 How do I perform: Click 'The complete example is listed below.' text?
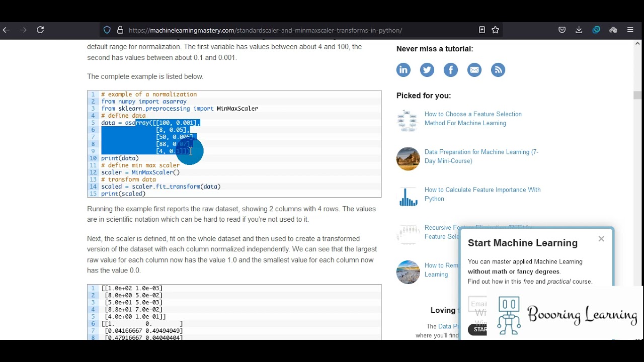(x=145, y=76)
